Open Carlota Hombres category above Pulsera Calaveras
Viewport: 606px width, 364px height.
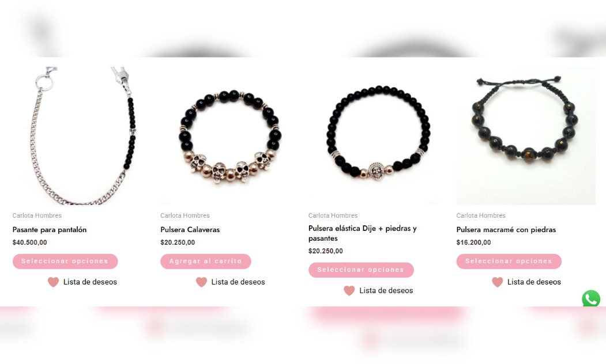pos(185,215)
